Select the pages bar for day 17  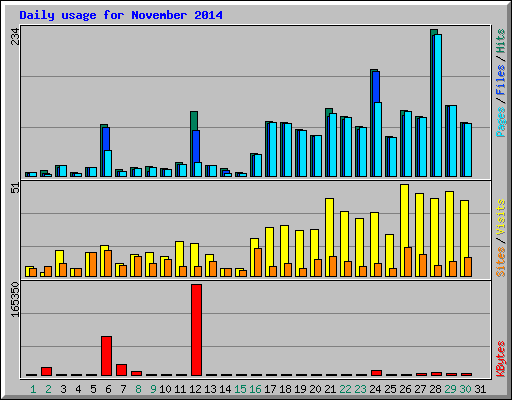click(273, 149)
